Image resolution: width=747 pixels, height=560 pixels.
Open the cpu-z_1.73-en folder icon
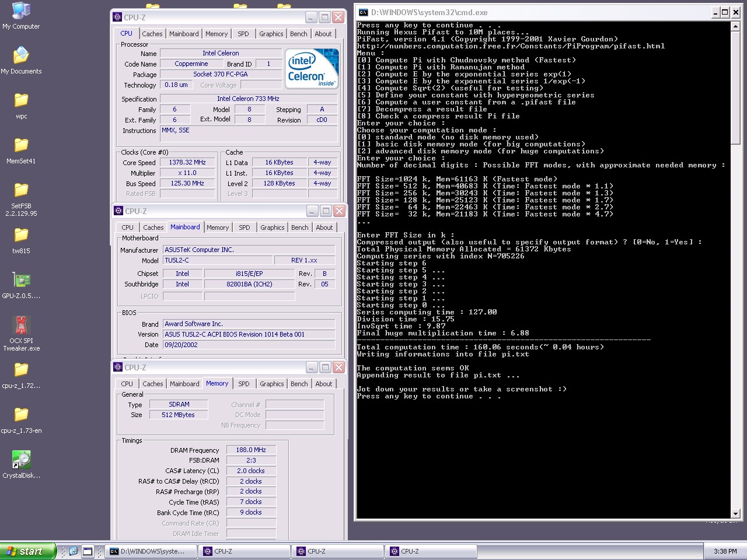pyautogui.click(x=21, y=414)
